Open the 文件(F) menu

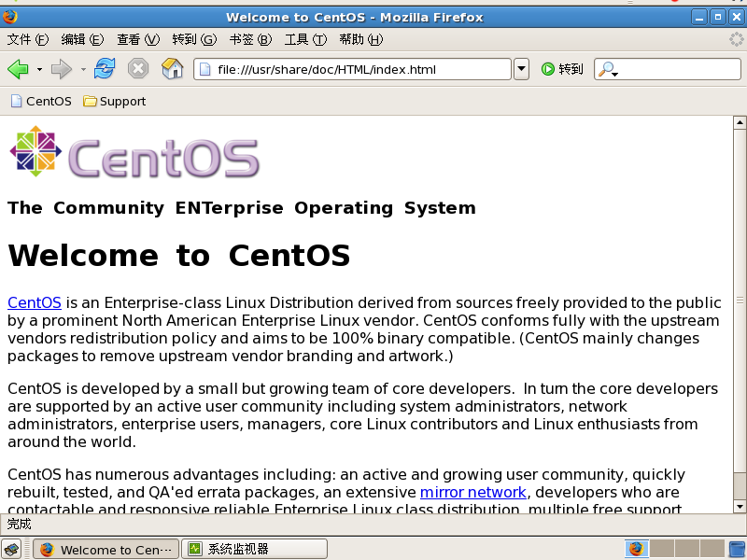(x=28, y=39)
